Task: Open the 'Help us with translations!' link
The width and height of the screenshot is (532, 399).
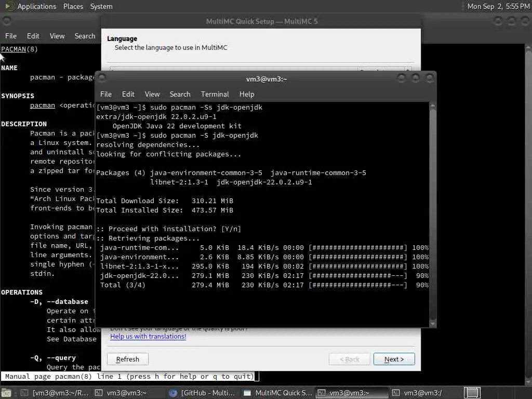Action: (148, 337)
